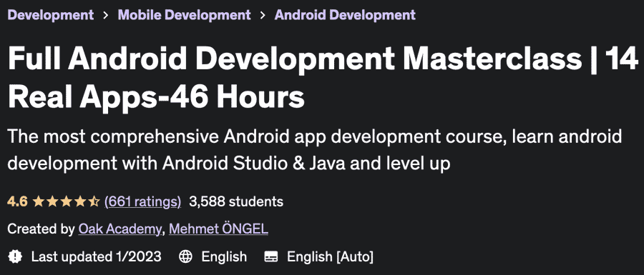Click the English language label

point(224,257)
